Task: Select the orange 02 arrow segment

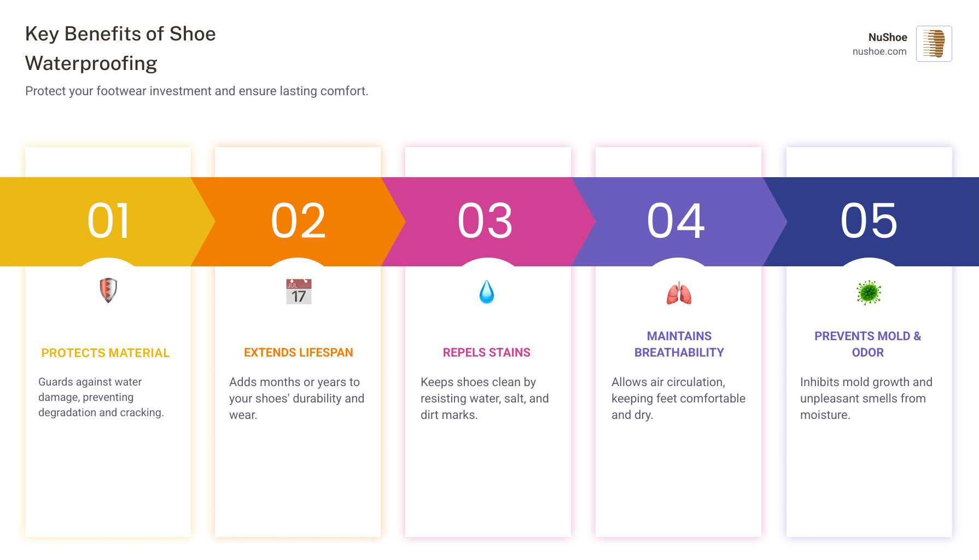Action: tap(299, 221)
